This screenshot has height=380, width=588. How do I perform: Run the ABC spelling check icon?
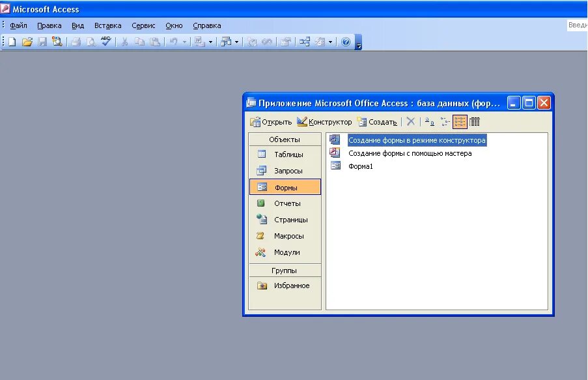(x=105, y=41)
